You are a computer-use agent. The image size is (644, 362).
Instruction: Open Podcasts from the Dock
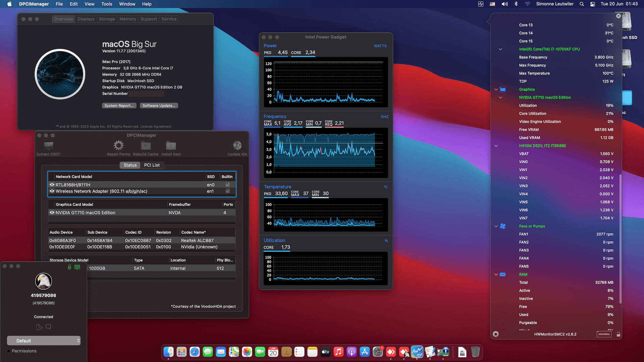click(x=352, y=352)
